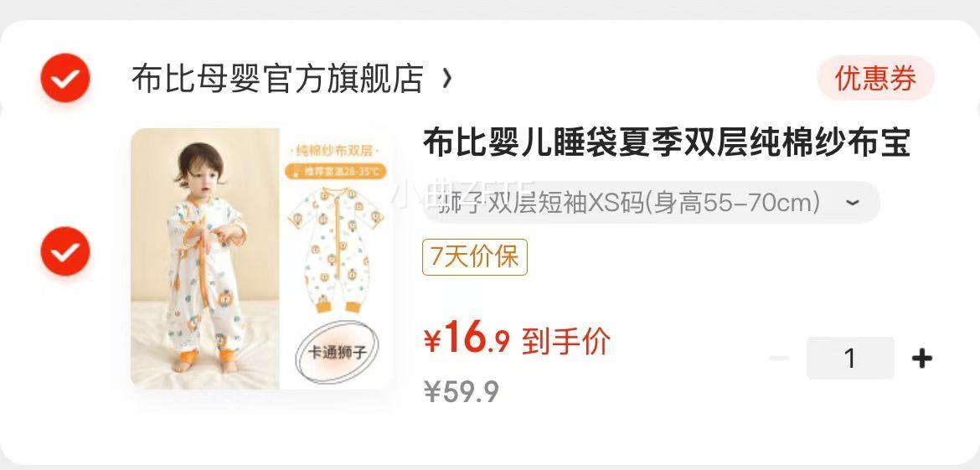Deselect the baby sleeping bag item checkbox

point(65,251)
